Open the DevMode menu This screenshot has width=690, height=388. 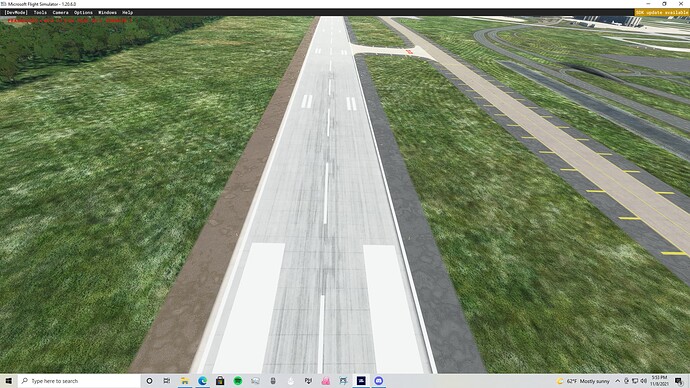[16, 12]
